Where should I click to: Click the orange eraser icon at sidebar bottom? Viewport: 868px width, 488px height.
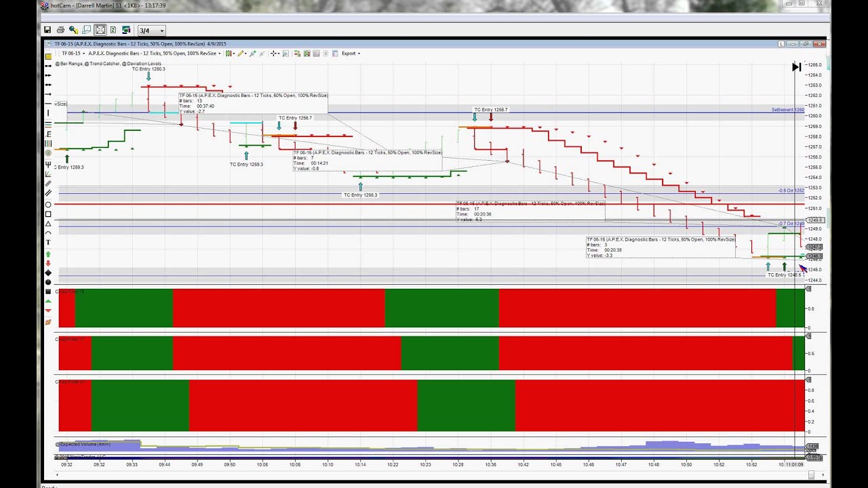[x=48, y=321]
